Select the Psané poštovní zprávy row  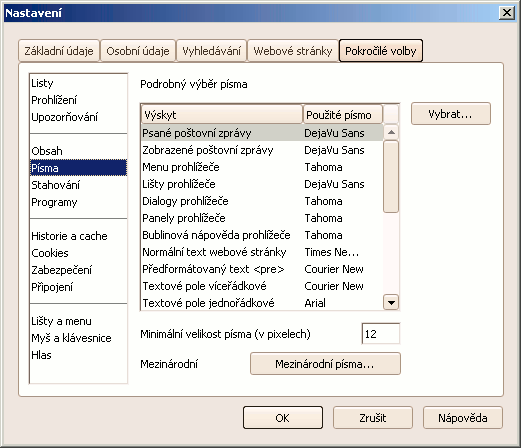(x=262, y=133)
